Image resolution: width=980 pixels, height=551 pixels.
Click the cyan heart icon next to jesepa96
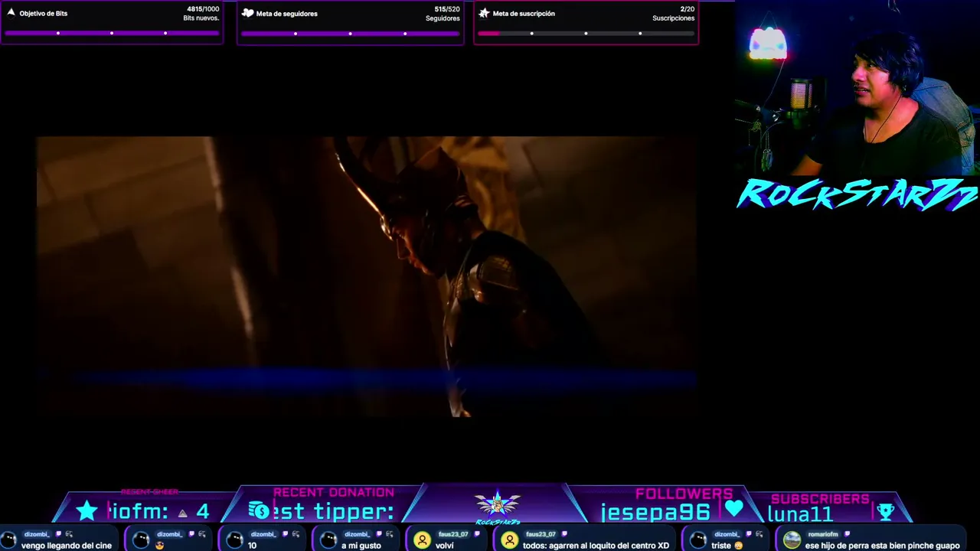tap(734, 509)
